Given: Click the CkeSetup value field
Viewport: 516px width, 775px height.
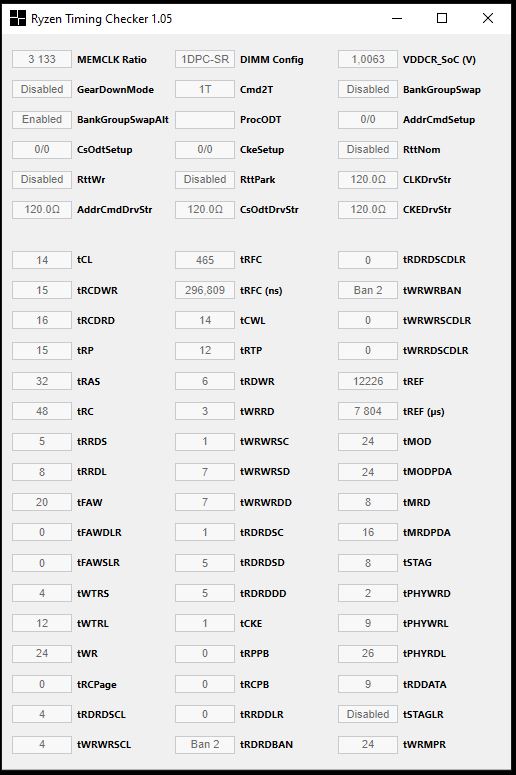Looking at the screenshot, I should (x=205, y=149).
